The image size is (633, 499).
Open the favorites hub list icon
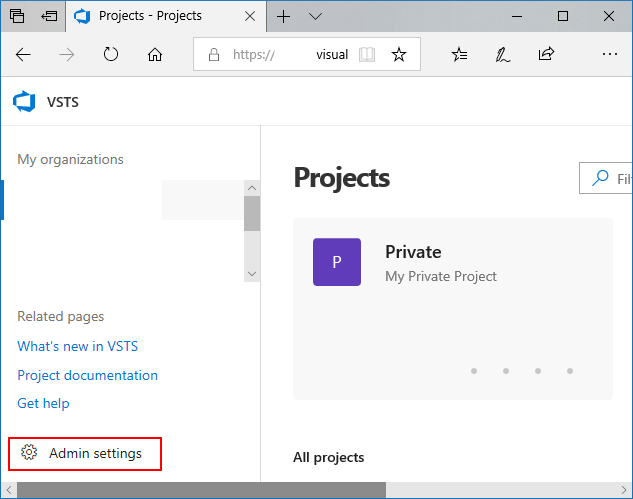point(459,54)
